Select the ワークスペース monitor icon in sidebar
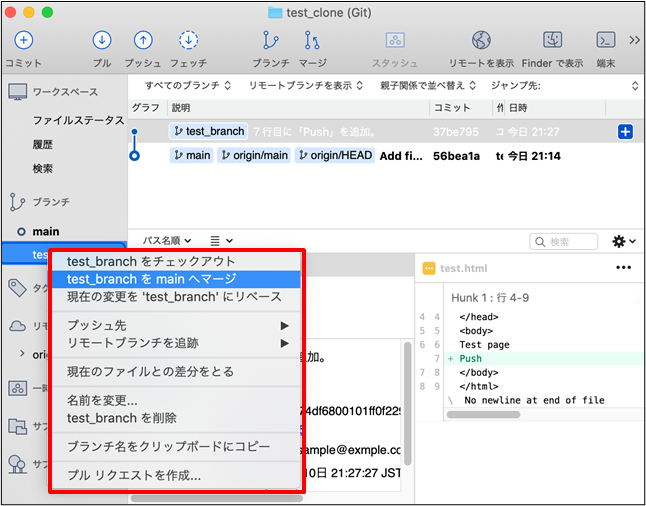Image resolution: width=646 pixels, height=506 pixels. pos(18,91)
